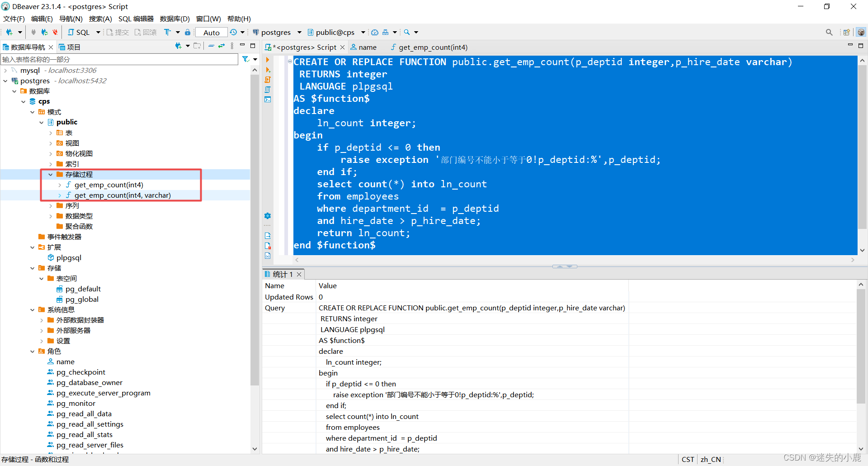Expand the 视图 views folder

(x=51, y=143)
